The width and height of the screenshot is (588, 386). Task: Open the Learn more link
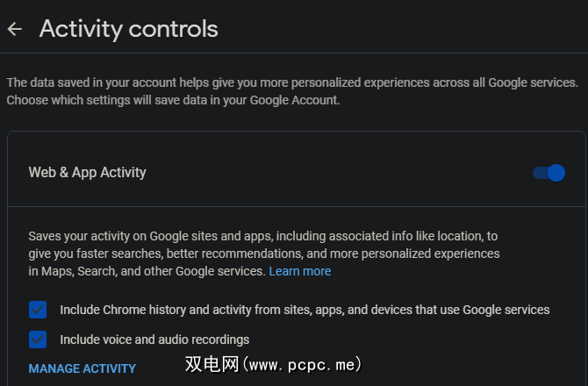coord(300,272)
